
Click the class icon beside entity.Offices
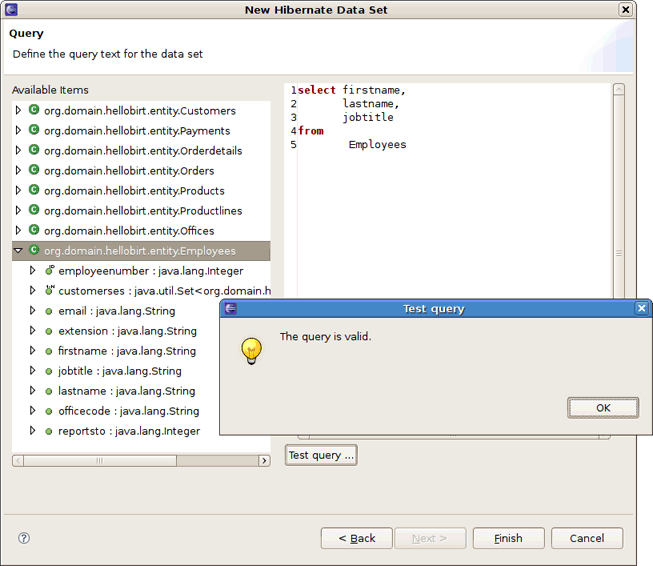coord(34,230)
